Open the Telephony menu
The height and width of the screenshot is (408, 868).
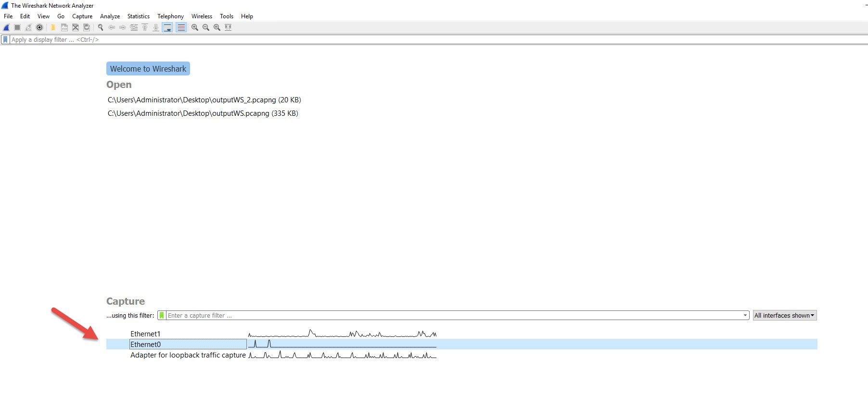[170, 16]
